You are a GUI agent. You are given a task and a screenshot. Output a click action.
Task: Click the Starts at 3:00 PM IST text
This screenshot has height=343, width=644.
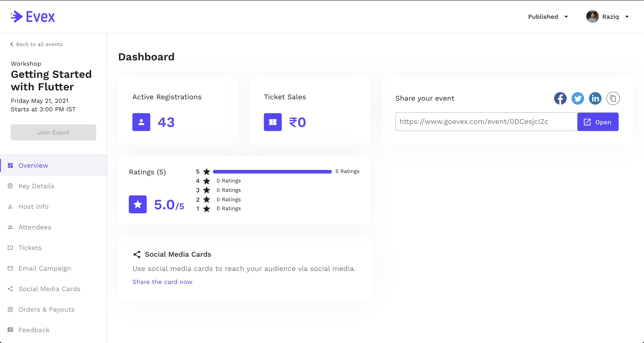43,109
